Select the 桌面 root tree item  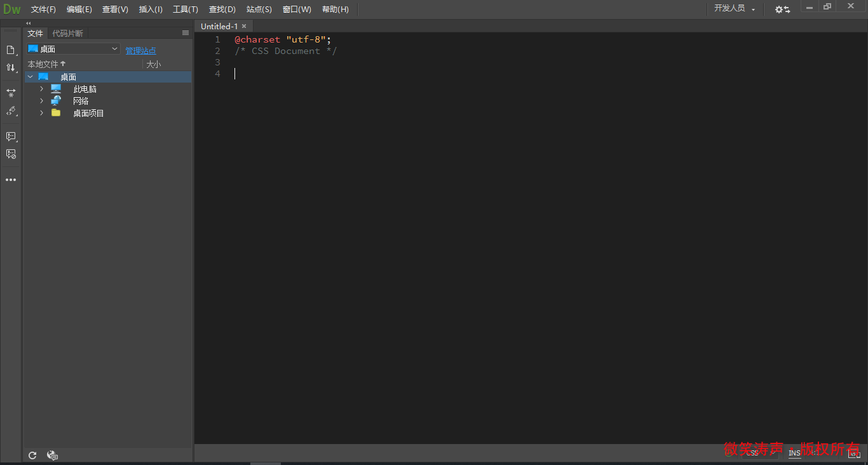coord(108,77)
